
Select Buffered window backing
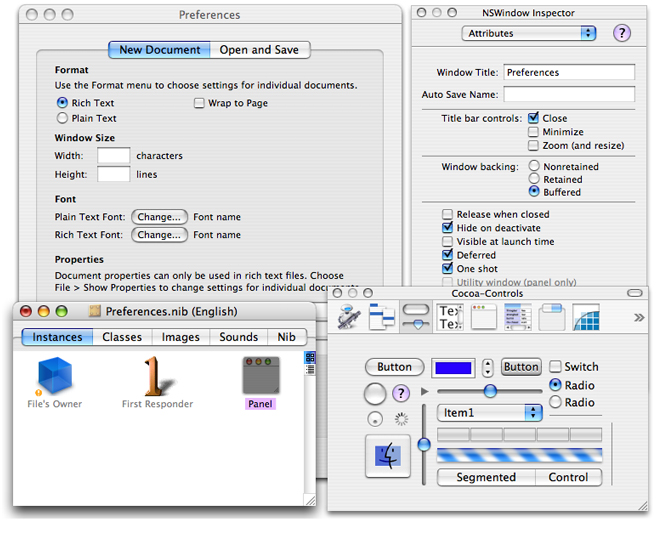(534, 192)
